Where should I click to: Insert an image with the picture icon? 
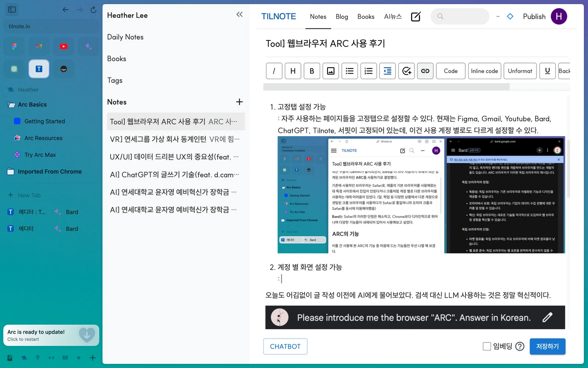(x=331, y=71)
